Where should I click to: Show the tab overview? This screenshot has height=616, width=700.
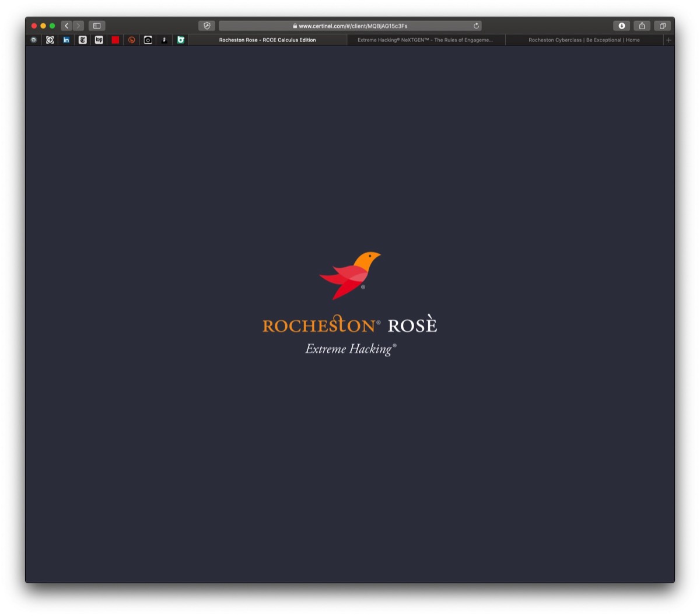click(663, 26)
